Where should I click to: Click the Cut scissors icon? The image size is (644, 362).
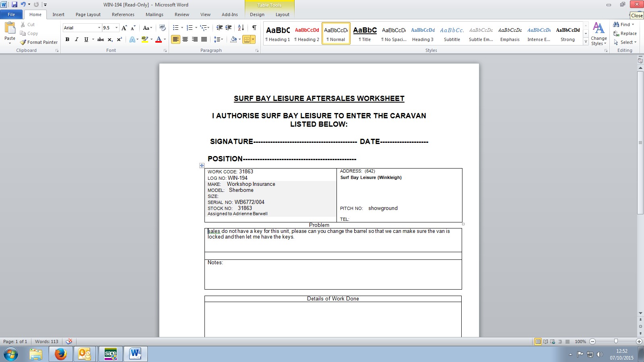click(x=23, y=25)
